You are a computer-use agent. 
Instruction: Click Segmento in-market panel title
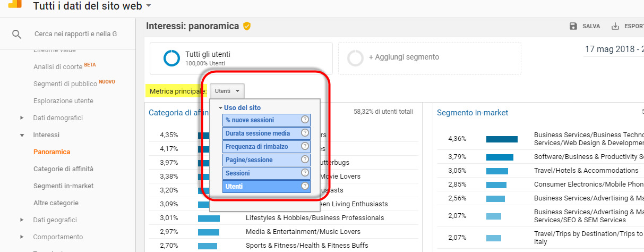473,112
